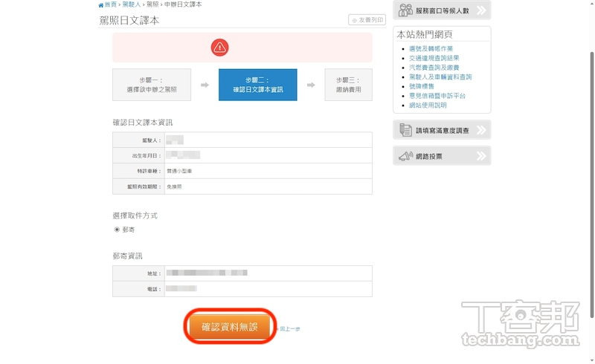595x364 pixels.
Task: Click the 普通小型車 value in the table
Action: point(179,171)
